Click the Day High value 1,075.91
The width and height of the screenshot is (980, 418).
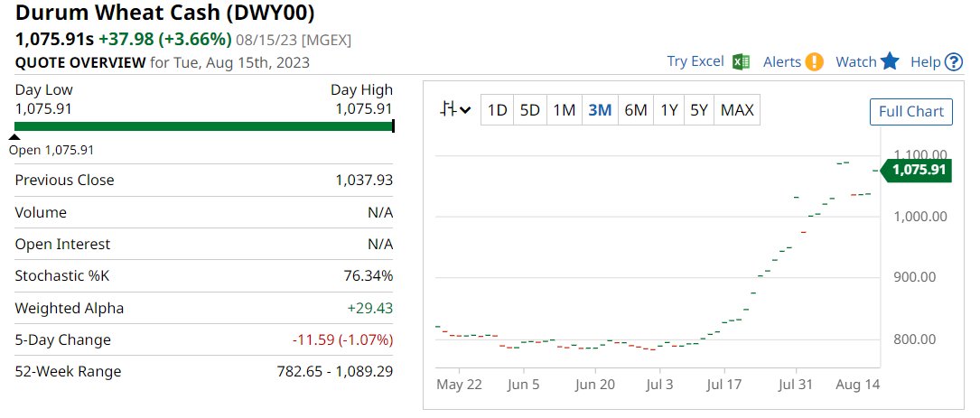364,108
